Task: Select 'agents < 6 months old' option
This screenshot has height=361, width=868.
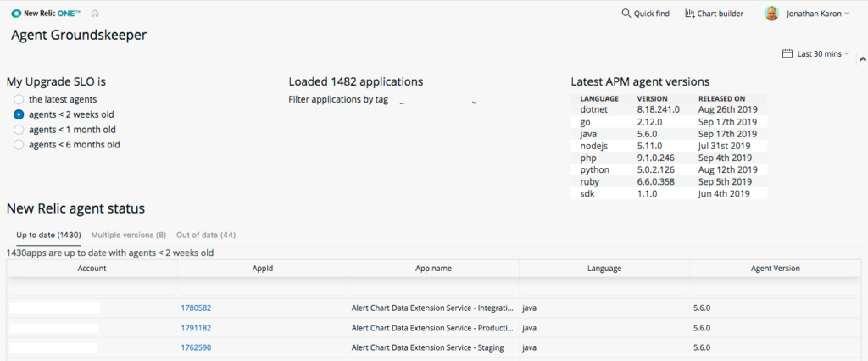Action: 19,145
